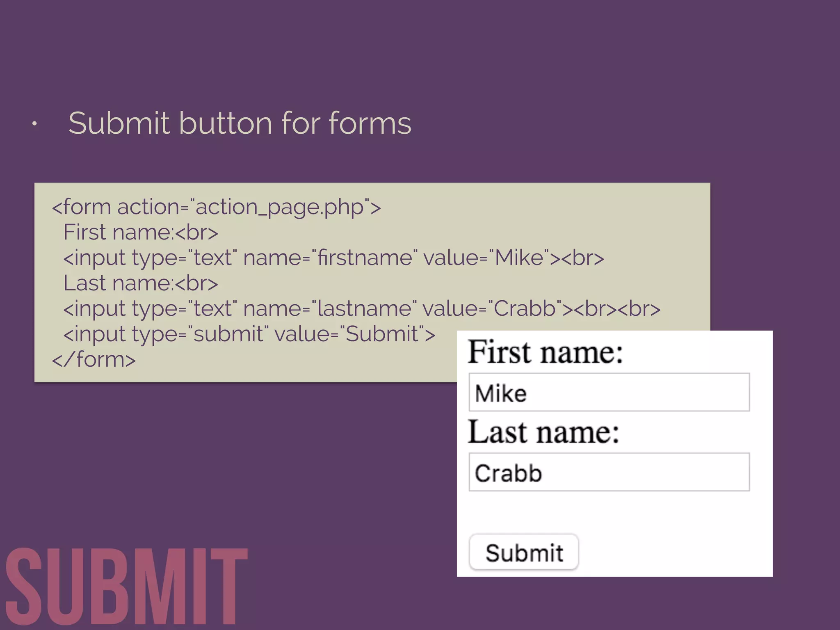The height and width of the screenshot is (630, 840).
Task: Click the "First name:" label in the preview
Action: 545,352
